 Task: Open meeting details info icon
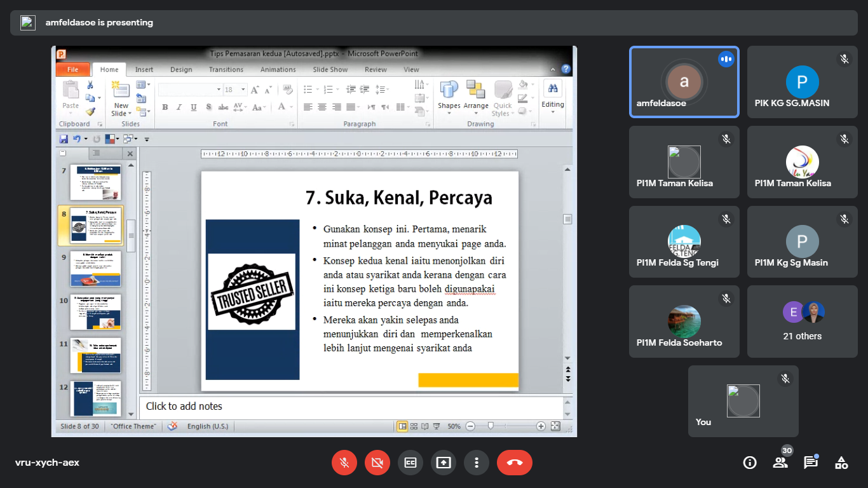(750, 463)
